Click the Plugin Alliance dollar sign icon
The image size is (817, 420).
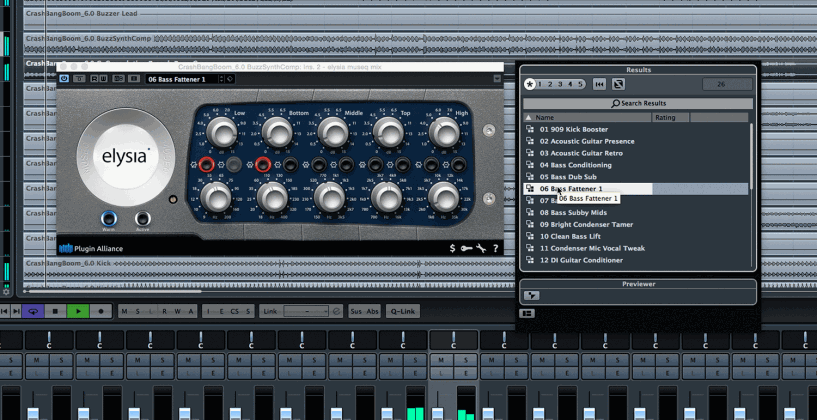tap(453, 248)
